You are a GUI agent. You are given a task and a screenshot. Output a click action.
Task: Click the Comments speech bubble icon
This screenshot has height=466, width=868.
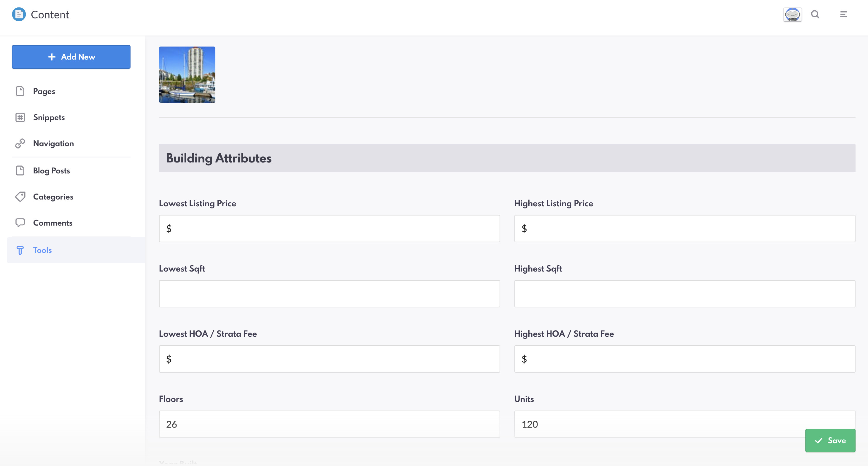pos(20,223)
